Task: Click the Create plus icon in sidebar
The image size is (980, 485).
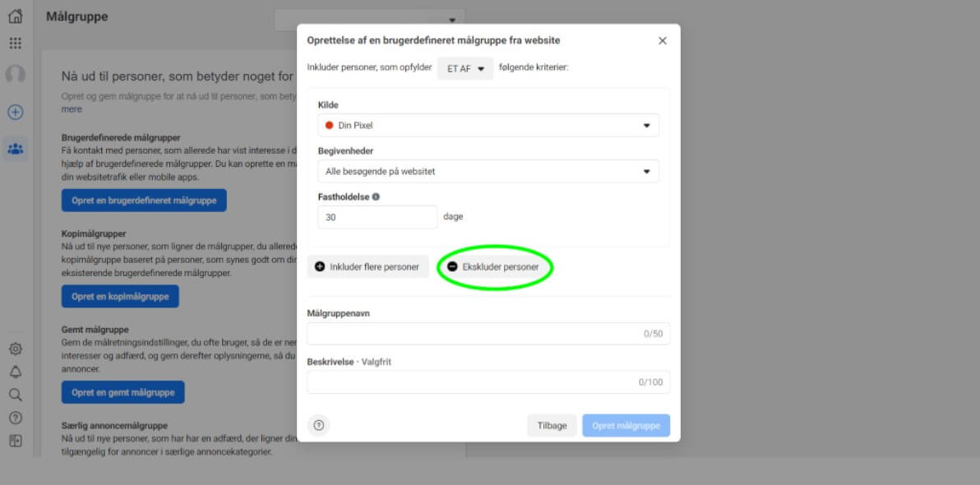Action: click(x=15, y=112)
